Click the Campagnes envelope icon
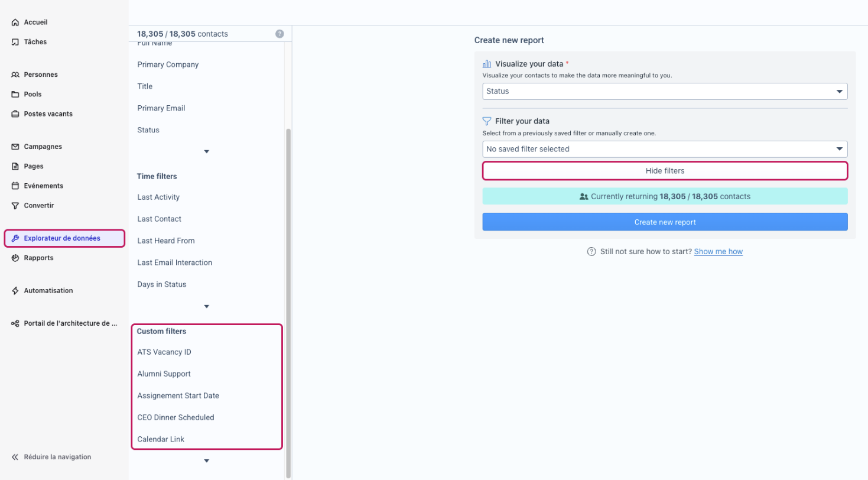Viewport: 868px width, 480px height. (x=15, y=147)
